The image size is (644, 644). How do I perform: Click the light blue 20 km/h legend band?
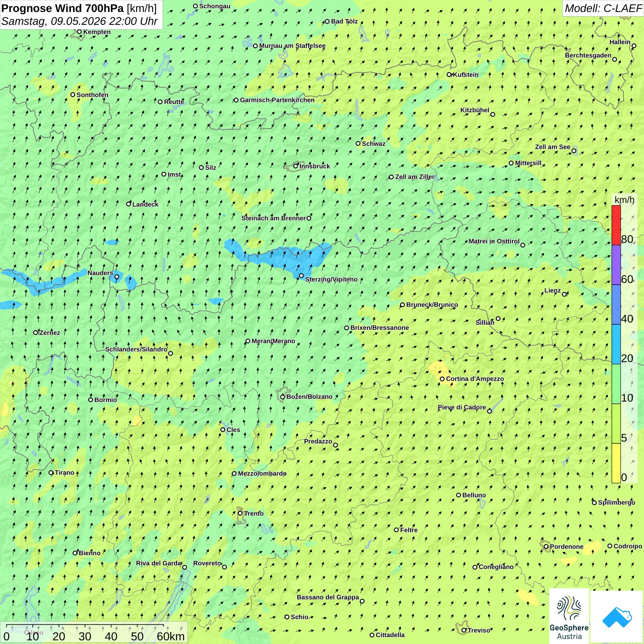click(x=616, y=345)
